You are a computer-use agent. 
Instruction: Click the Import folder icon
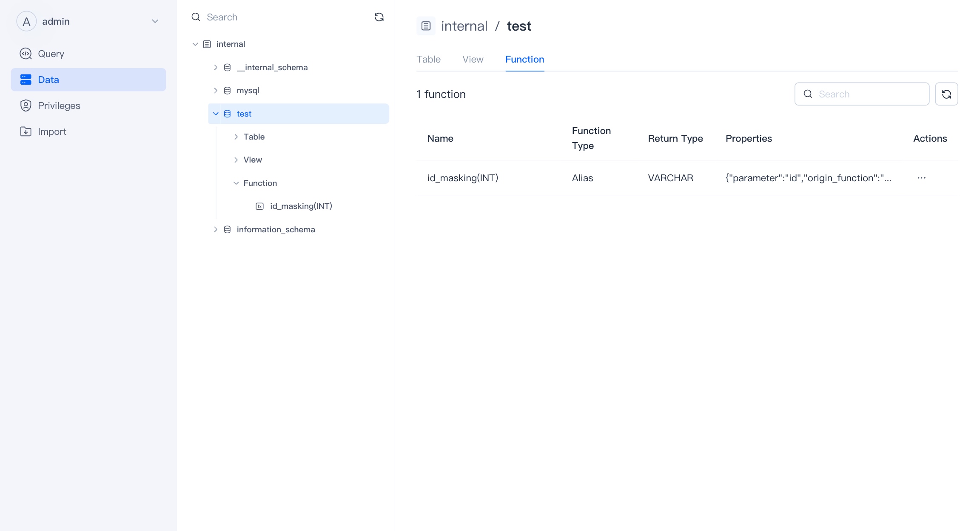coord(26,131)
